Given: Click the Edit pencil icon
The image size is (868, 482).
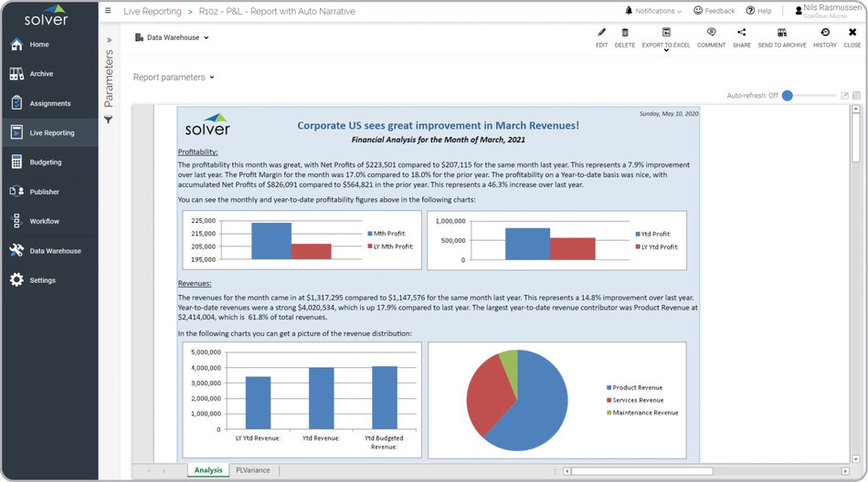Looking at the screenshot, I should click(x=601, y=33).
